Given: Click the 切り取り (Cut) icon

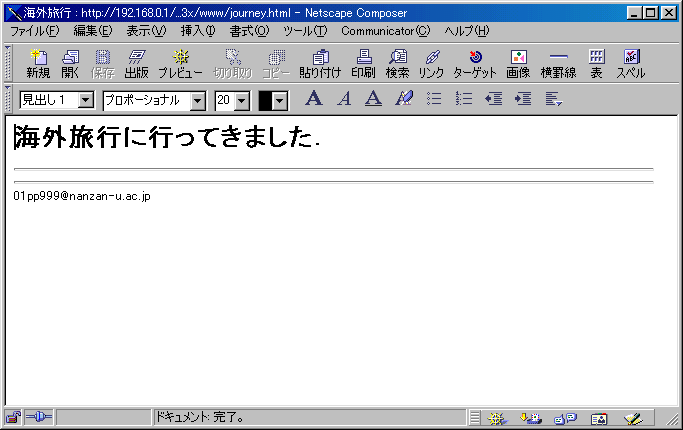Looking at the screenshot, I should (x=233, y=64).
